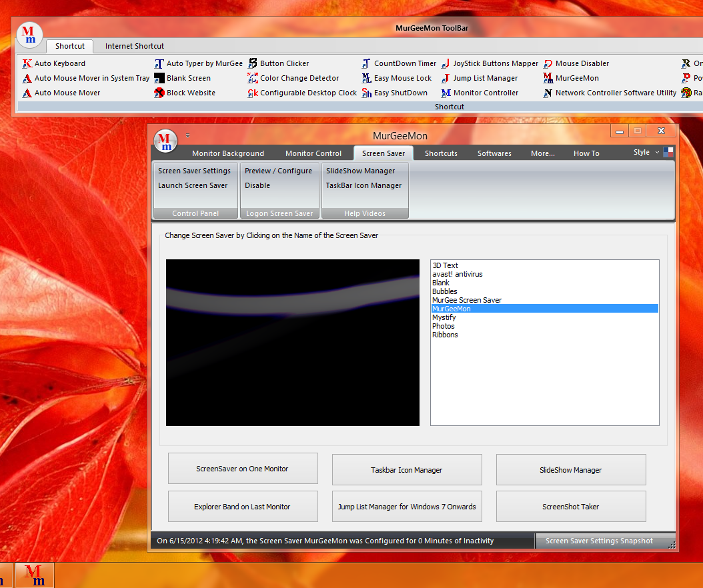The height and width of the screenshot is (588, 703).
Task: Open the Monitor Control tab
Action: pos(313,153)
